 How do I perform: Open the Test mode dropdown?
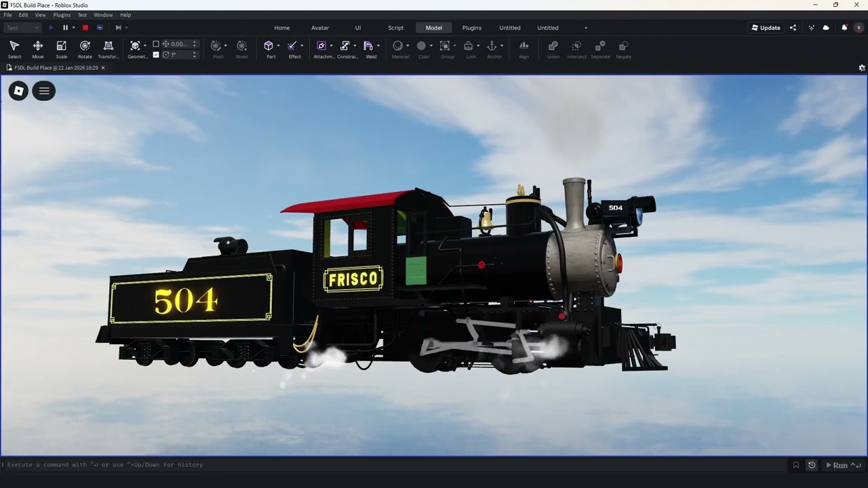coord(22,28)
